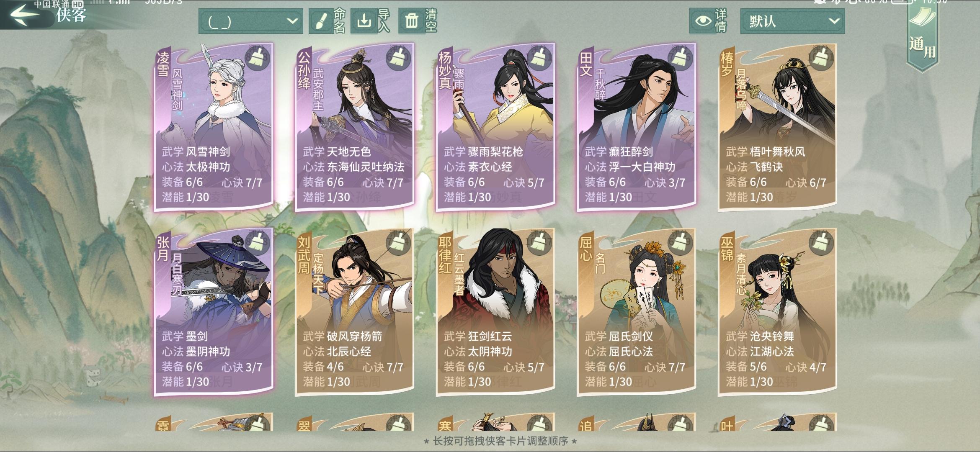980x452 pixels.
Task: Click the import (导入) download icon
Action: [x=364, y=21]
